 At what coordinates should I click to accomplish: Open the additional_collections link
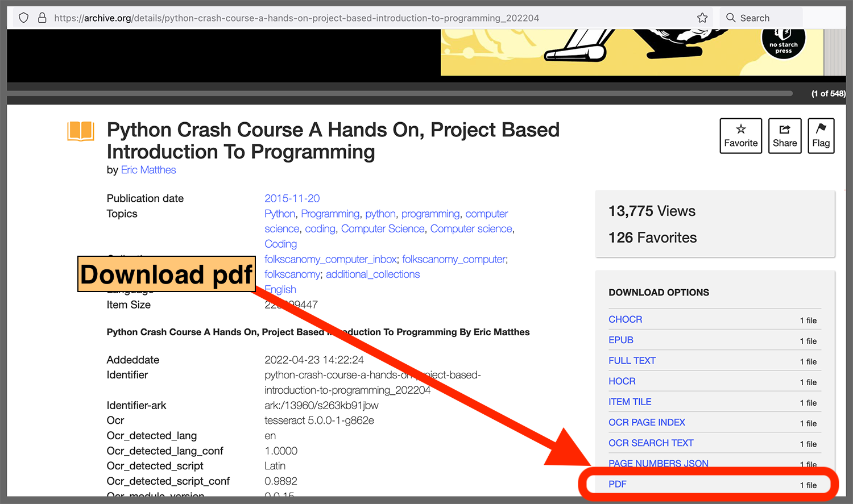point(372,274)
